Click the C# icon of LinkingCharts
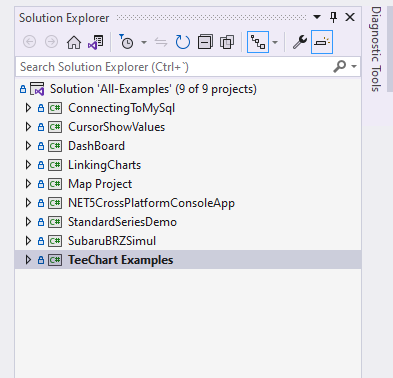Image resolution: width=393 pixels, height=378 pixels. pyautogui.click(x=55, y=165)
